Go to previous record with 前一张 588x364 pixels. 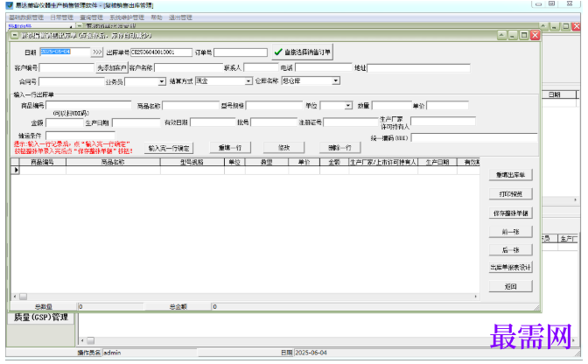coord(510,232)
